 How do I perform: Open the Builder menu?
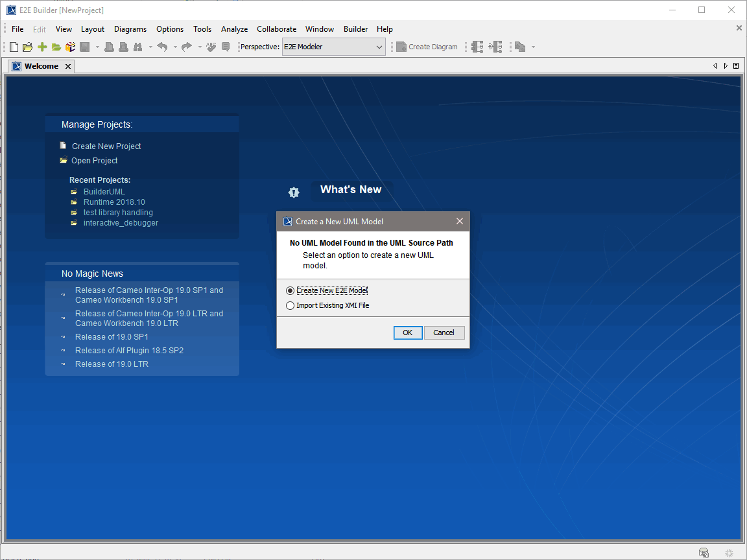click(x=355, y=29)
